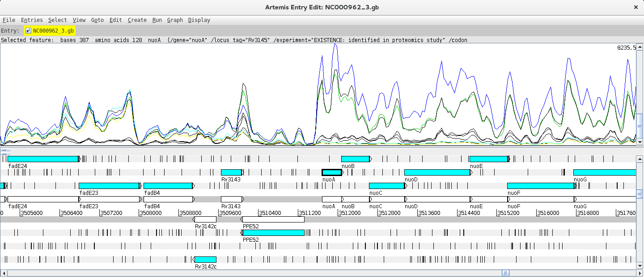Click the horizontal scrollbar left arrow
This screenshot has width=644, height=277.
[x=4, y=273]
